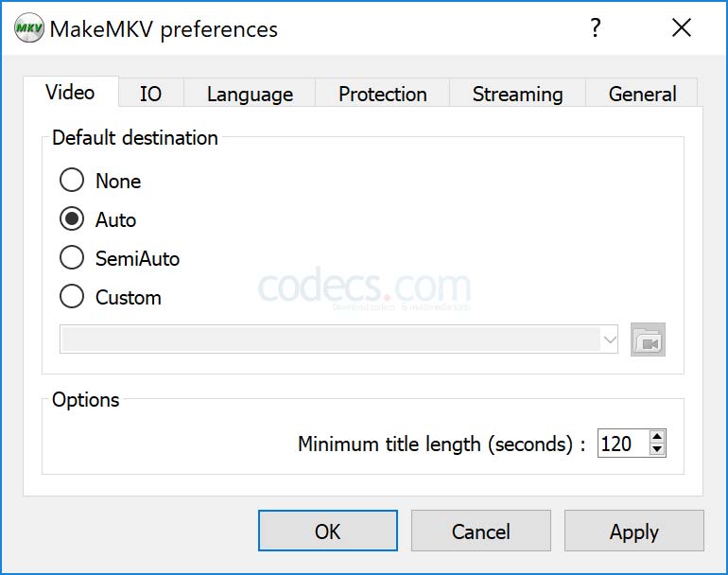This screenshot has height=575, width=728.
Task: Click the MakeMKV logo in title bar
Action: pyautogui.click(x=29, y=28)
